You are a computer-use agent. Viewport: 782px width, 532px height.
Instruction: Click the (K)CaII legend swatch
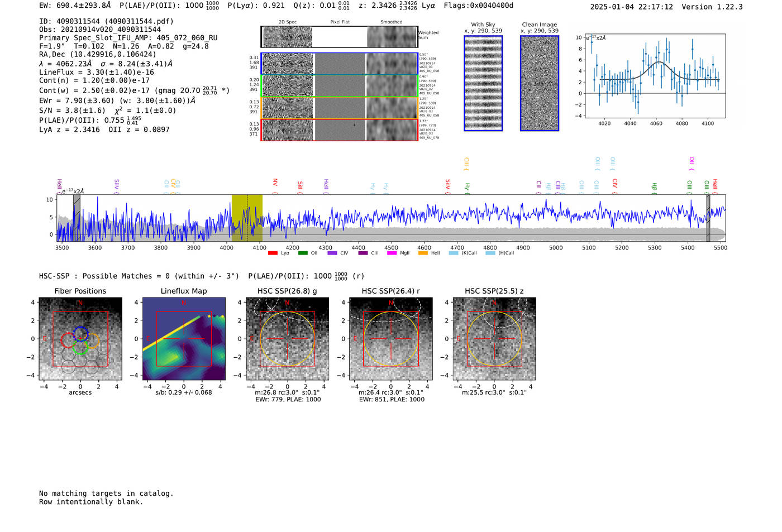tap(454, 253)
